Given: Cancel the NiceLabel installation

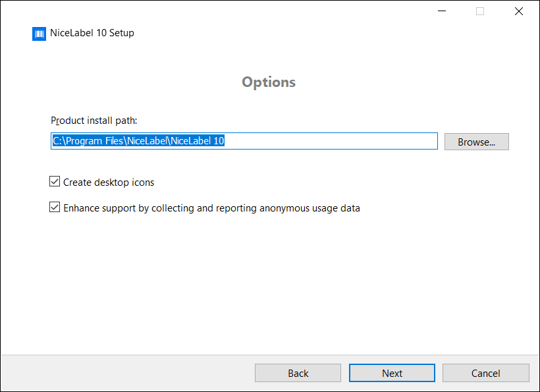Looking at the screenshot, I should (485, 373).
